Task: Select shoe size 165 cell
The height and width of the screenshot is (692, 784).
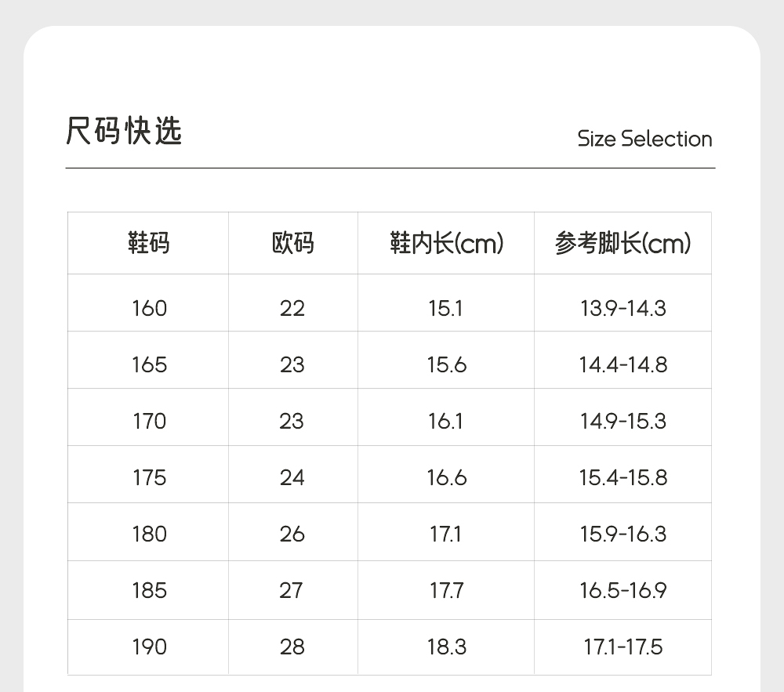Action: click(149, 364)
